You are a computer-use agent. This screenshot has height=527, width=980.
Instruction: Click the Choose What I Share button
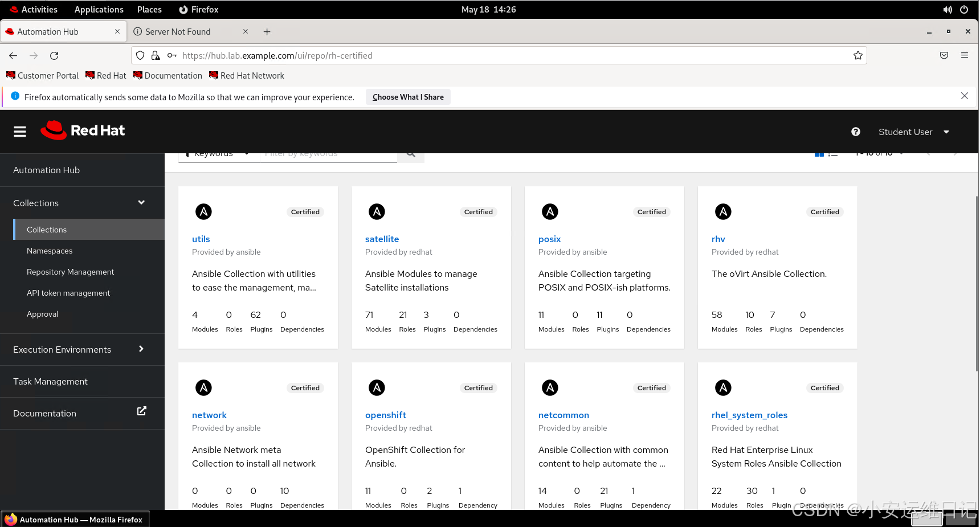pyautogui.click(x=408, y=97)
